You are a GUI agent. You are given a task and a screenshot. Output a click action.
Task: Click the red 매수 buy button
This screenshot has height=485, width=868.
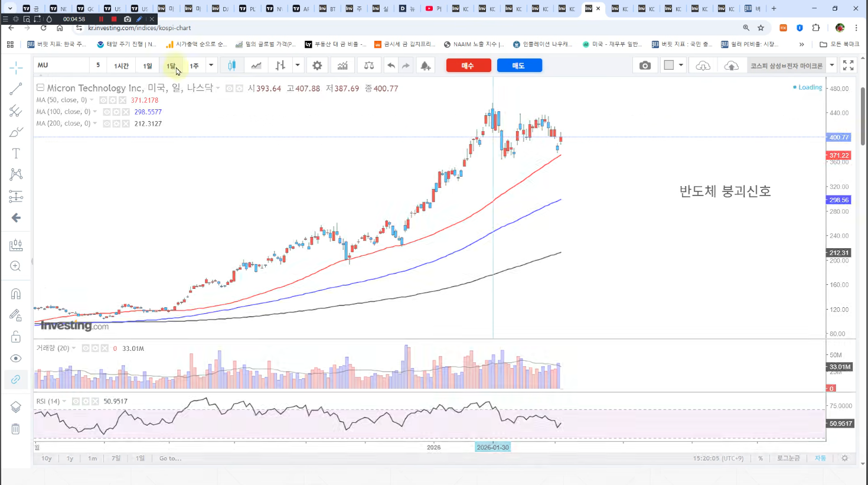point(468,66)
